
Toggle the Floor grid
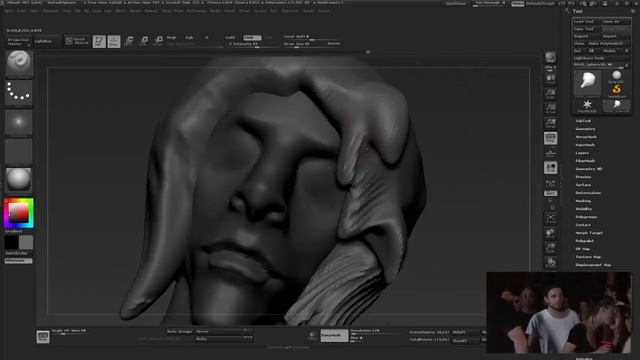pyautogui.click(x=550, y=153)
